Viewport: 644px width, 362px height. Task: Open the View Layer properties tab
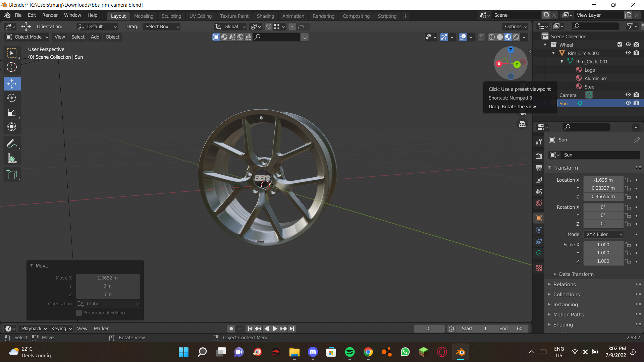pos(539,180)
